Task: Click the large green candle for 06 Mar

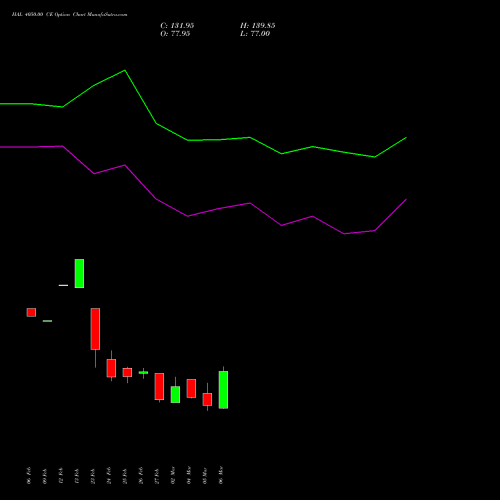Action: 223,390
